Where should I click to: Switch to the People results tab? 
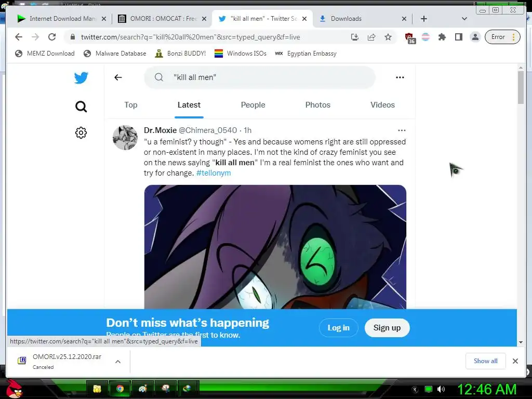[x=253, y=105]
